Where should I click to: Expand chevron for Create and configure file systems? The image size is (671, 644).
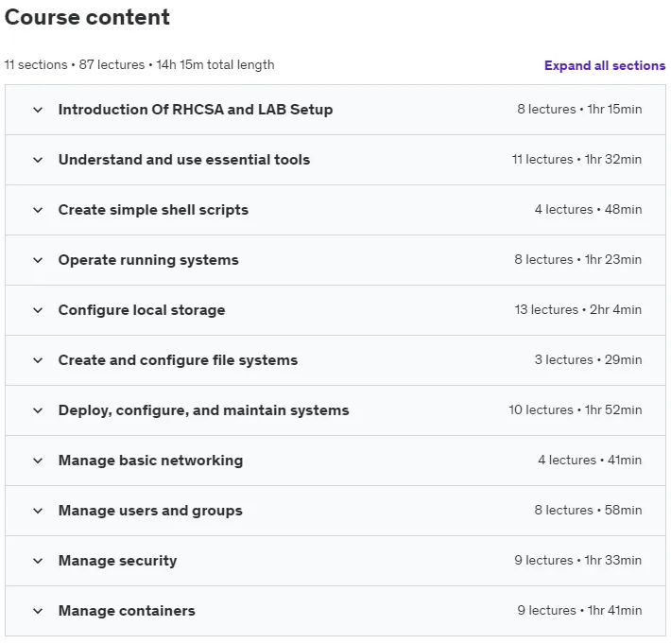coord(38,360)
